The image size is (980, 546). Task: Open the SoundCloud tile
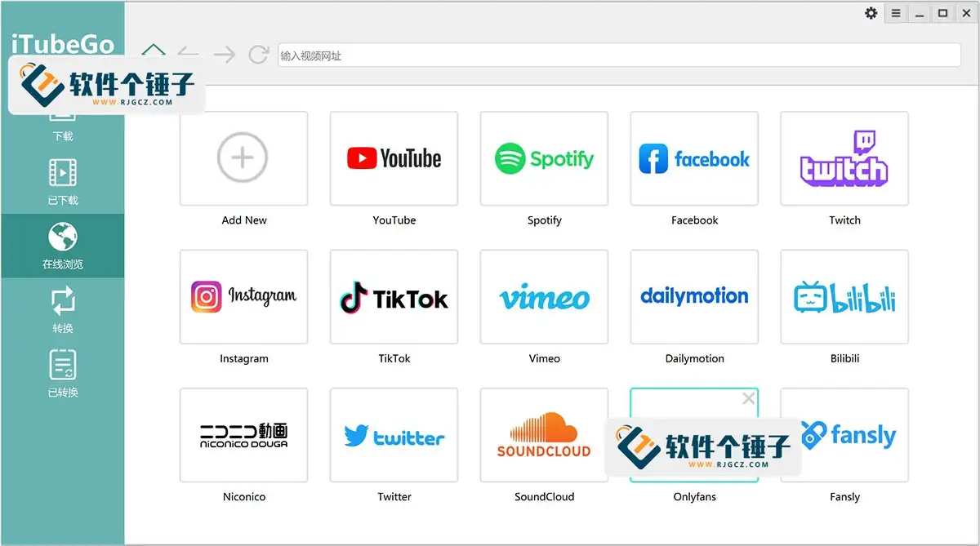544,435
